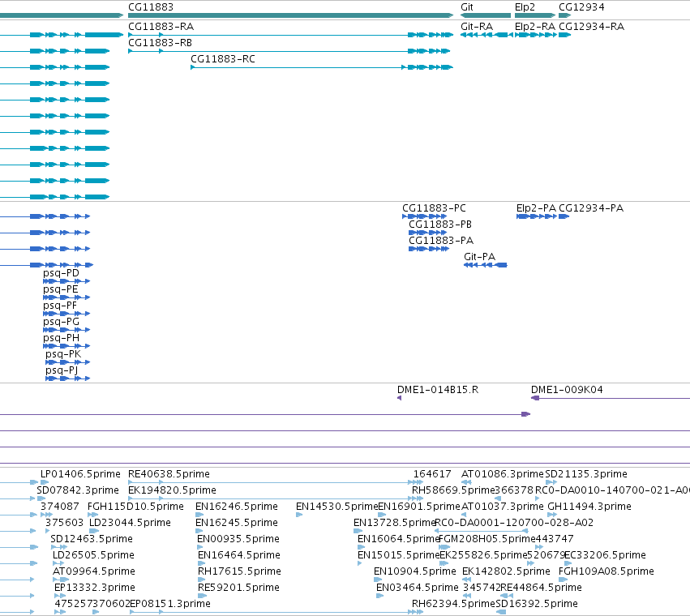This screenshot has width=690, height=616.
Task: Select the psq-PD label
Action: point(61,274)
